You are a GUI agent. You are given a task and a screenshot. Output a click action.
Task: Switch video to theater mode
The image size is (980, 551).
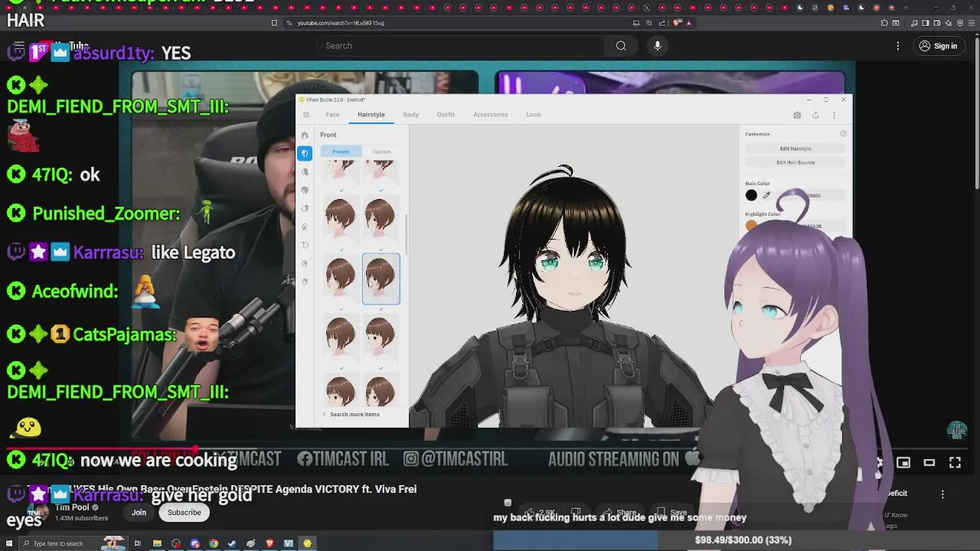tap(929, 462)
